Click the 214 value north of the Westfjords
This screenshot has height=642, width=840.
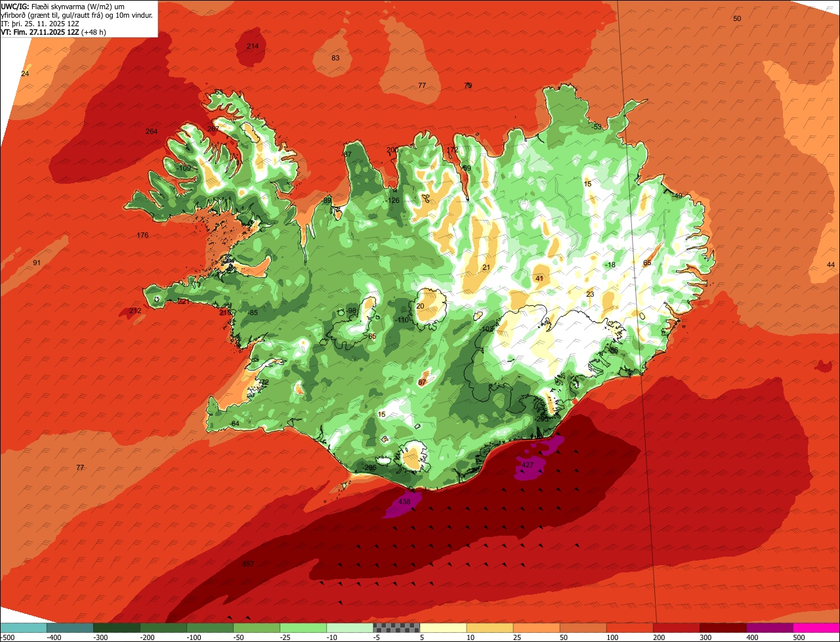click(x=252, y=46)
